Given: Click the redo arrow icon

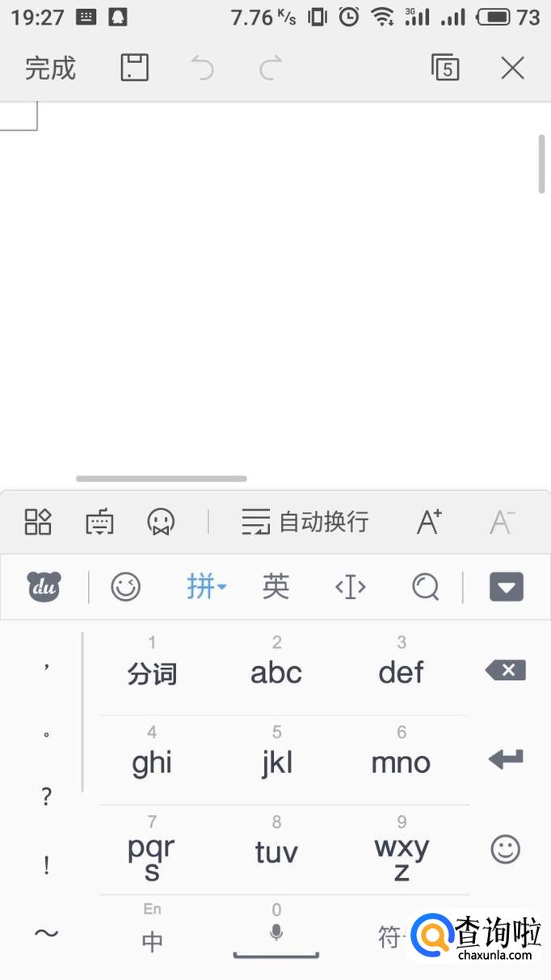Looking at the screenshot, I should coord(271,68).
